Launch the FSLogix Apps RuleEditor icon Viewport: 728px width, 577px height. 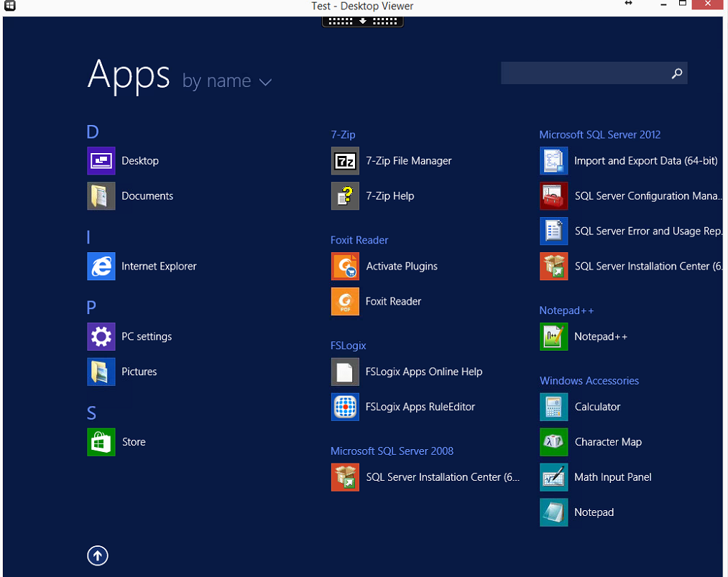[345, 407]
